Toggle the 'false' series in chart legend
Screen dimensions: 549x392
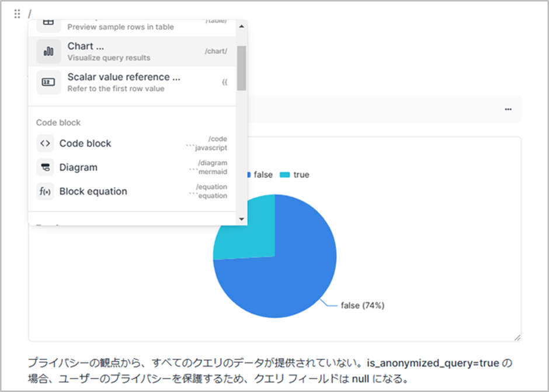262,175
